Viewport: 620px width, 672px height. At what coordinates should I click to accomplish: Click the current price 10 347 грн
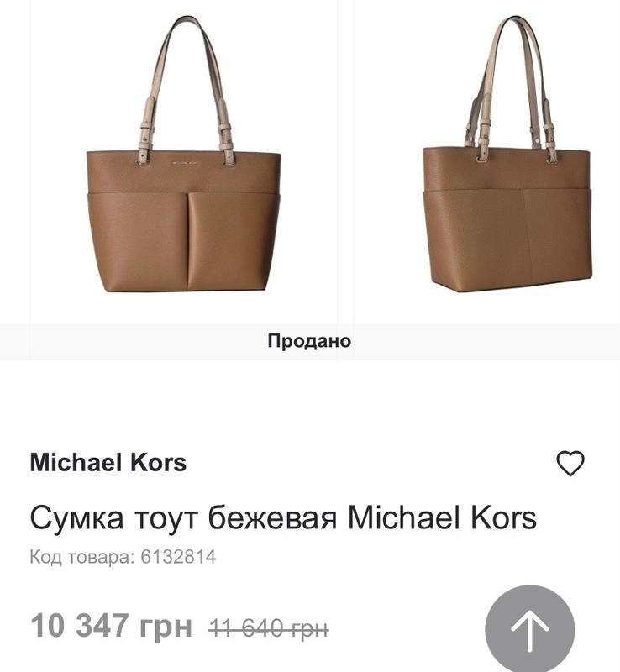[x=112, y=626]
